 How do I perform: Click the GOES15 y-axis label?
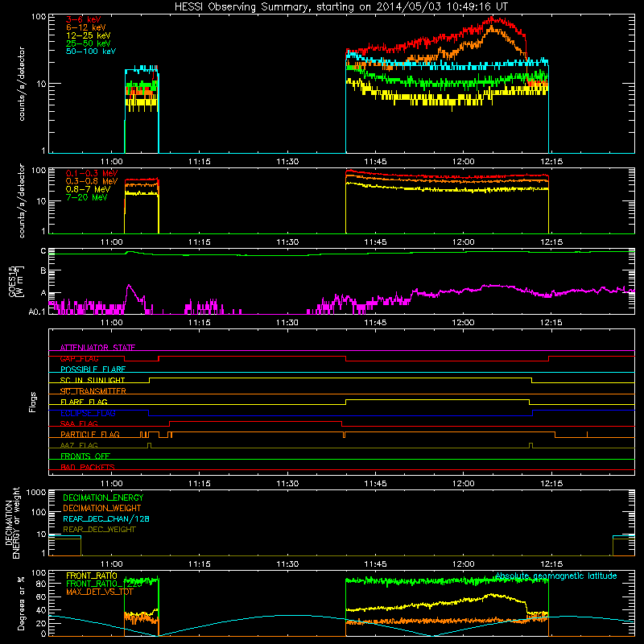(x=16, y=281)
